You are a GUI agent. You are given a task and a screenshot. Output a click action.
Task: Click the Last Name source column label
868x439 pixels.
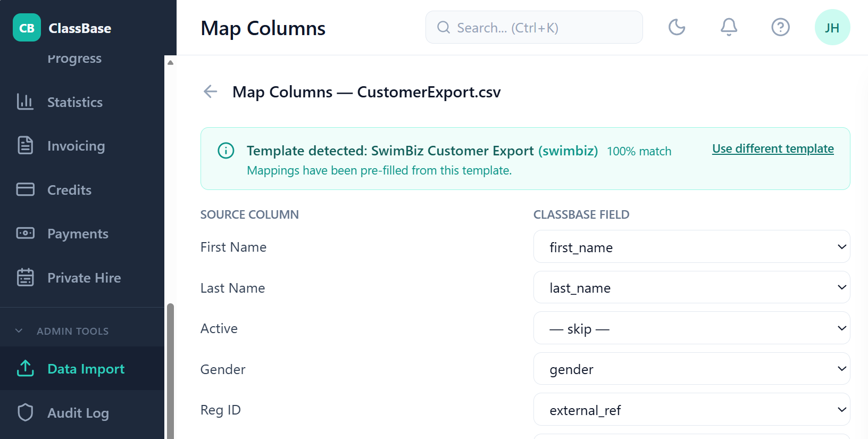click(232, 288)
